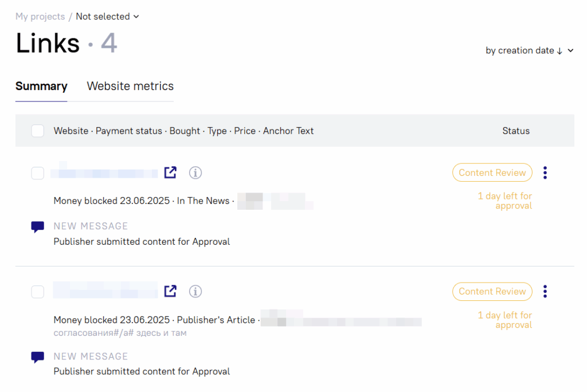Select the first link's checkbox
The width and height of the screenshot is (587, 392).
38,173
